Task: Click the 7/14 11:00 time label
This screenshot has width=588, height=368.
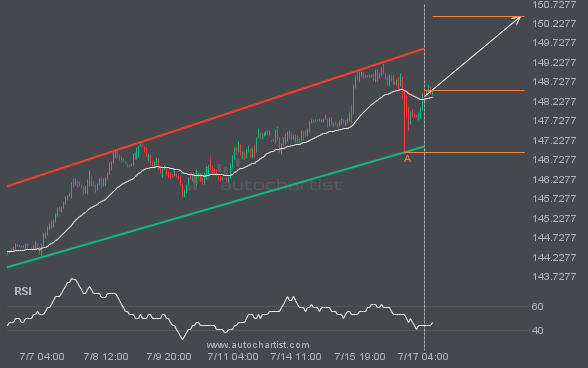Action: [x=296, y=357]
